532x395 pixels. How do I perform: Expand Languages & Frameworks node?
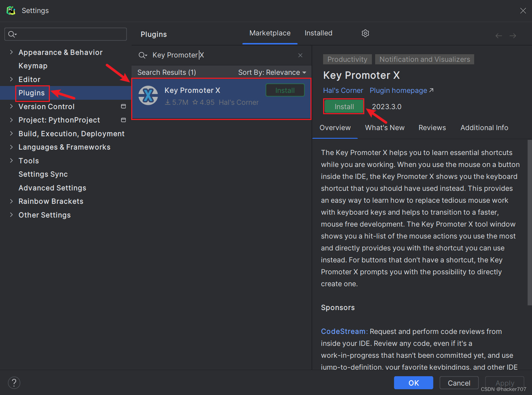(11, 147)
